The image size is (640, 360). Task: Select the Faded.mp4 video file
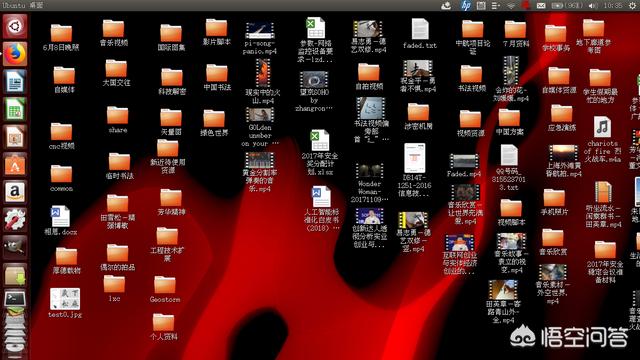pyautogui.click(x=463, y=166)
